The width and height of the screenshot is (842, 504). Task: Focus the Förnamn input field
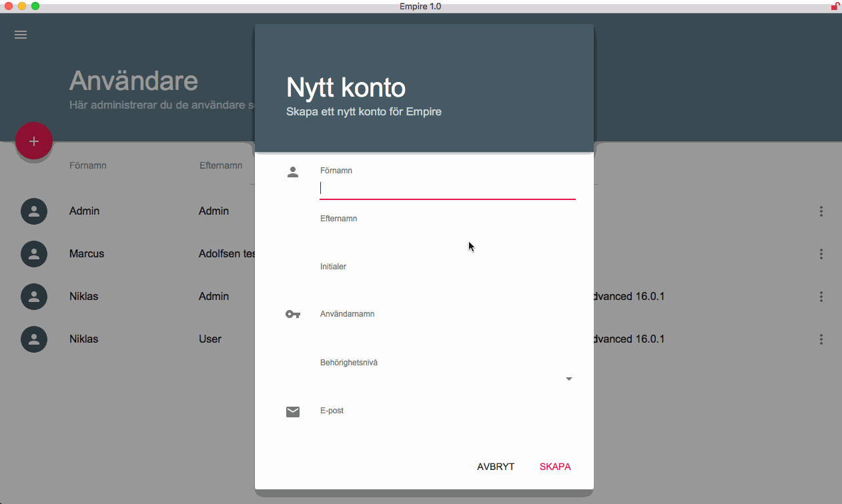coord(448,188)
